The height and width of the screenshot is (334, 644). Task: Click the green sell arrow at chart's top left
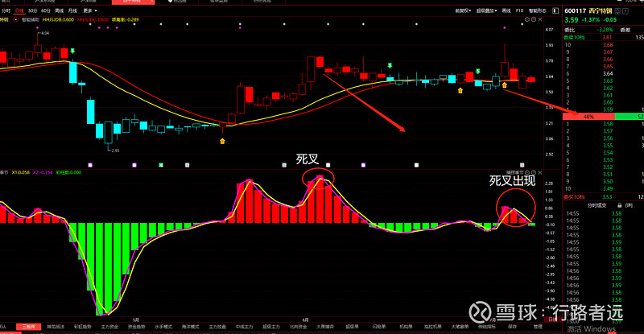click(x=73, y=52)
